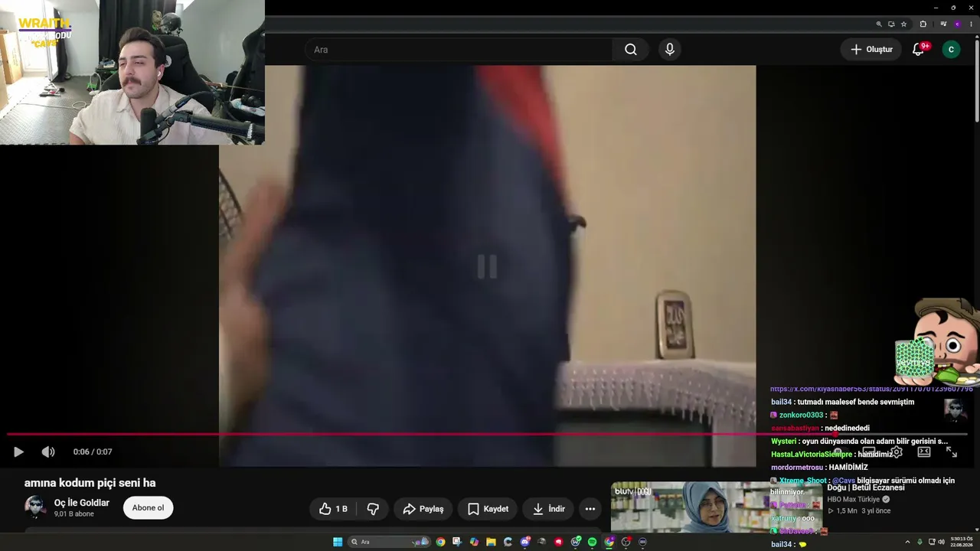Viewport: 980px width, 551px height.
Task: Click the video title 'amına kodum piçi seni ha'
Action: [x=90, y=483]
